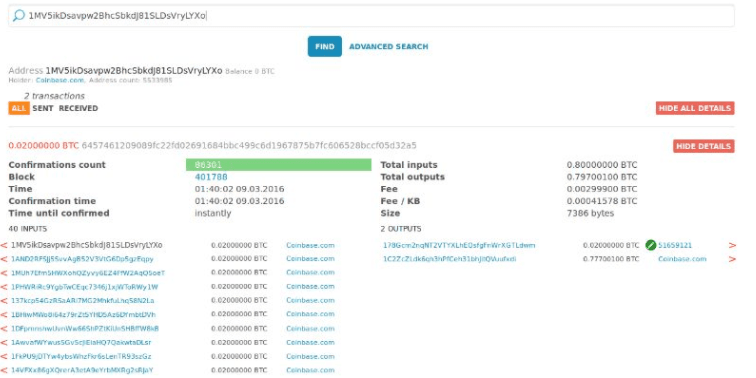Screen dimensions: 756x378
Task: Click red arrow beside input 1PHWRiRc9Ygb...
Action: [4, 287]
